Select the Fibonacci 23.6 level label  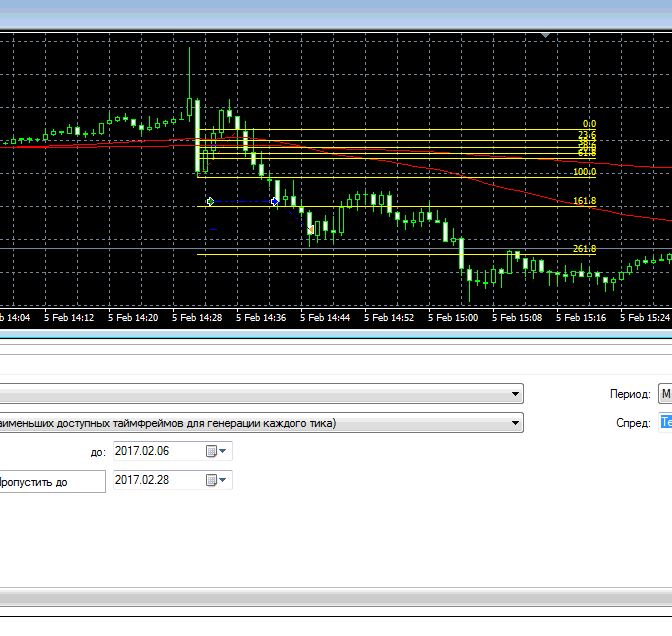[x=587, y=135]
